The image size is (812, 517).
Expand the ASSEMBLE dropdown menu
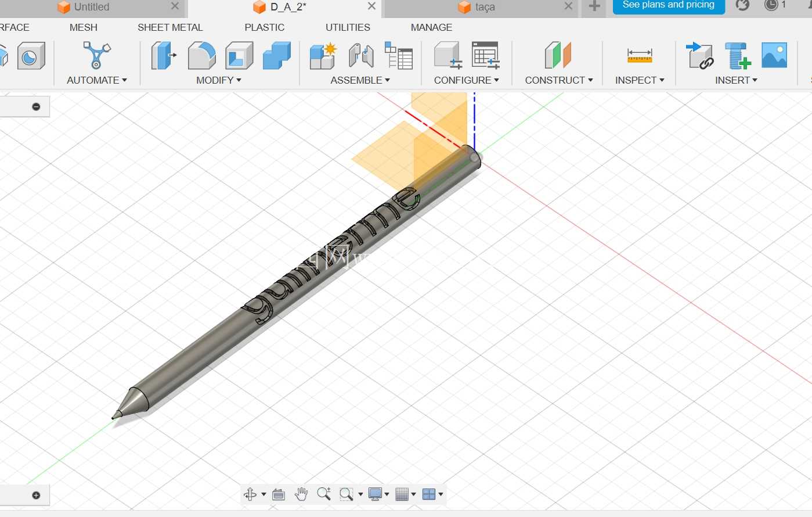pyautogui.click(x=360, y=80)
